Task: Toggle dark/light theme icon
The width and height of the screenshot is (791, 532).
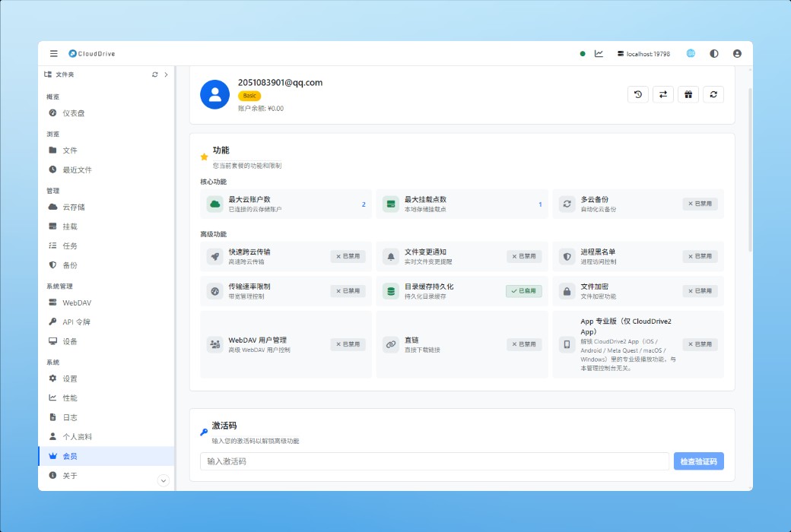Action: [x=714, y=53]
